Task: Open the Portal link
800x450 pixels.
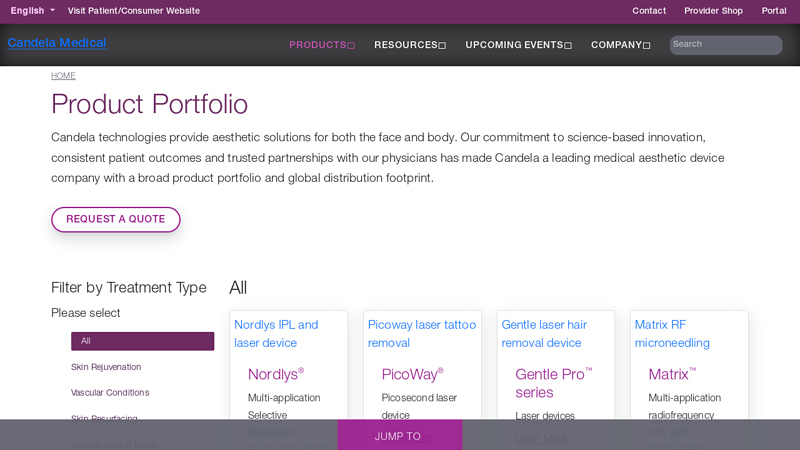Action: click(774, 11)
